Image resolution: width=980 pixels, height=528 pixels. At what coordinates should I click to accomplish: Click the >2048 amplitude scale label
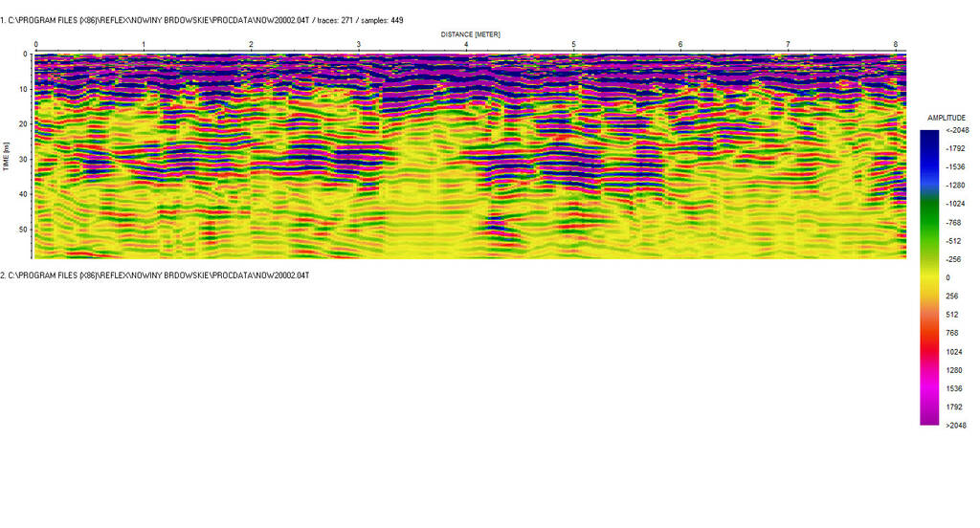click(x=956, y=425)
